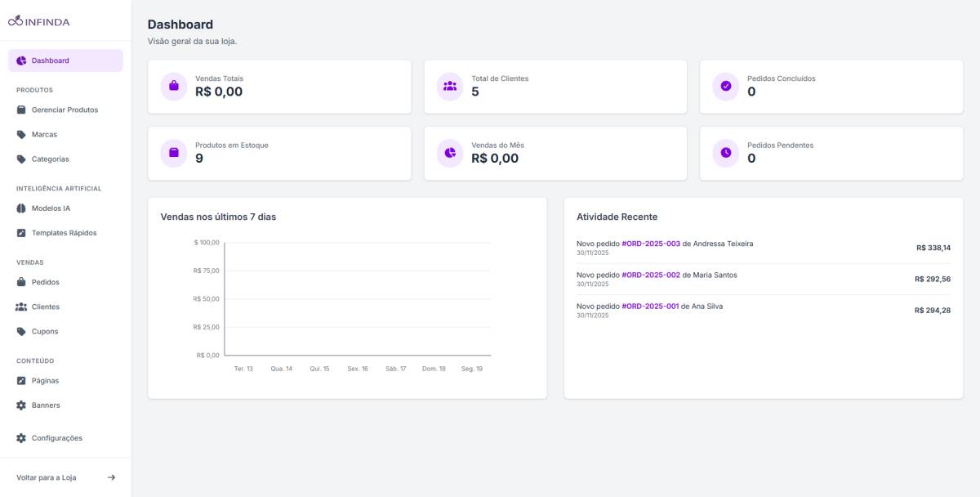Click the Pedidos Pendentes label
980x497 pixels.
point(781,146)
